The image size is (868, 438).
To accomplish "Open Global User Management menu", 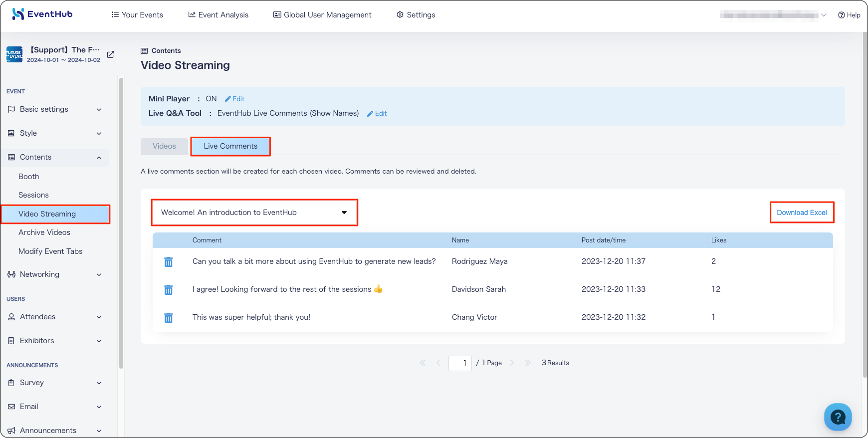I will point(322,15).
